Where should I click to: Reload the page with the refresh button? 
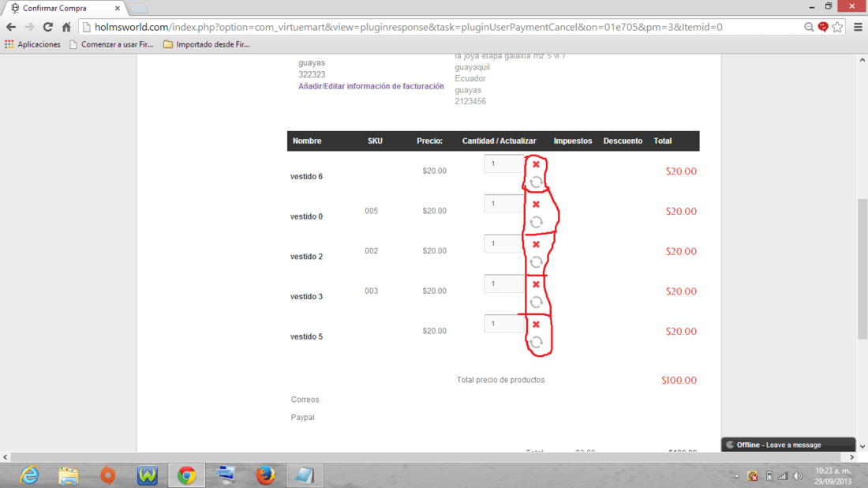[48, 27]
